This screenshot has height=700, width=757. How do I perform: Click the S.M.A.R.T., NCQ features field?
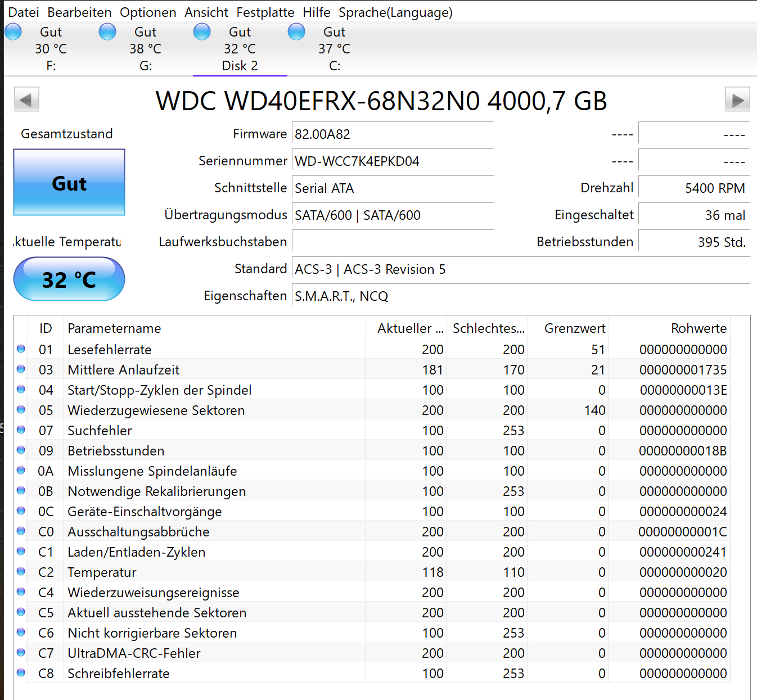(521, 296)
